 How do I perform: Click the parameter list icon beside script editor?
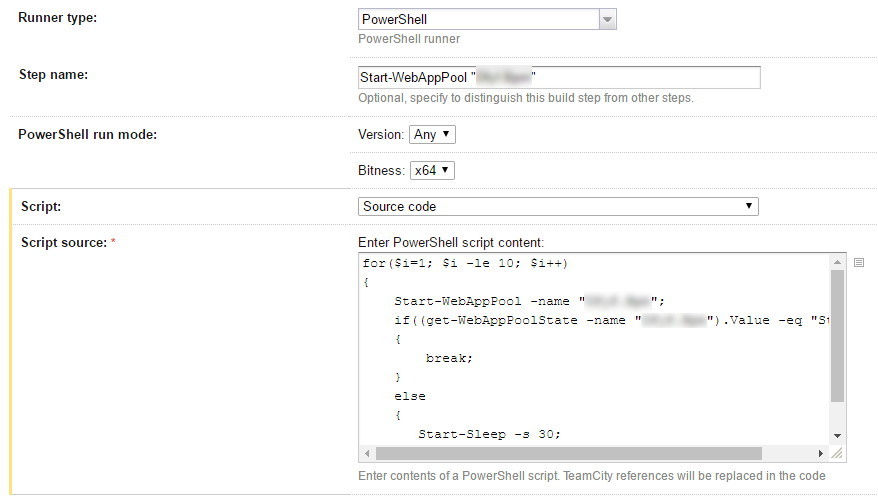[859, 263]
